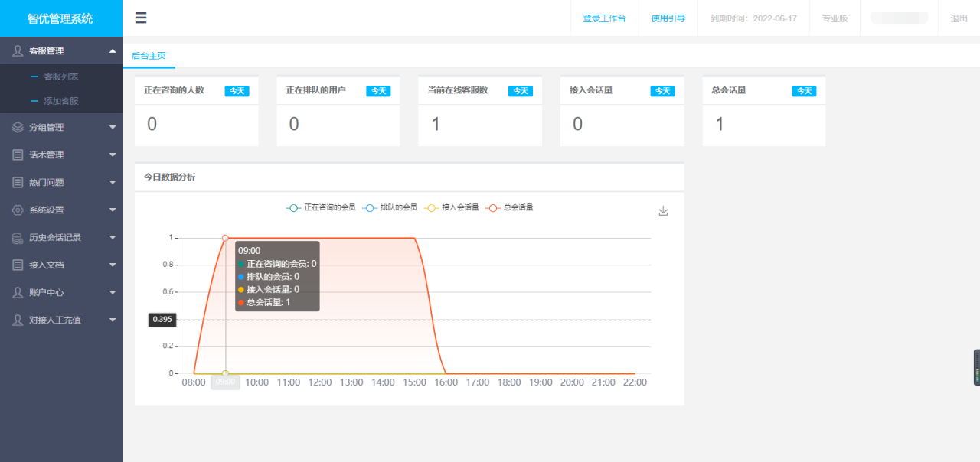Image resolution: width=980 pixels, height=462 pixels.
Task: Click the hamburger icon to collapse the sidebar
Action: [x=140, y=17]
